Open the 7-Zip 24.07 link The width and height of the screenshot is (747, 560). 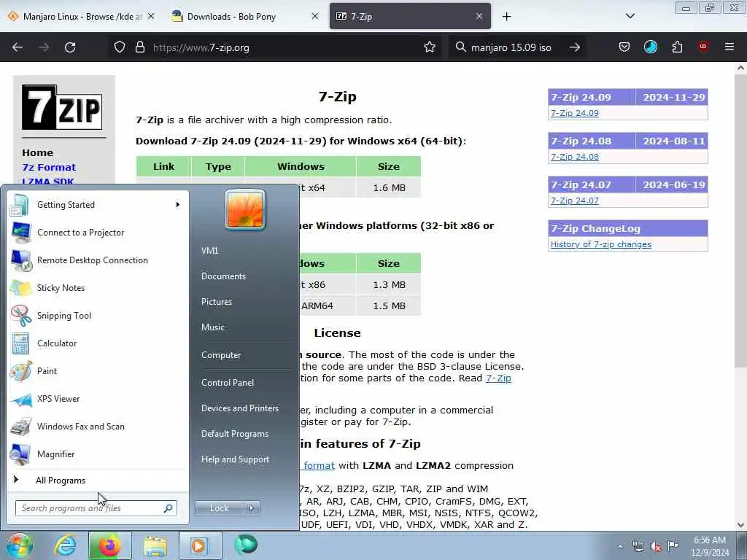(x=575, y=201)
